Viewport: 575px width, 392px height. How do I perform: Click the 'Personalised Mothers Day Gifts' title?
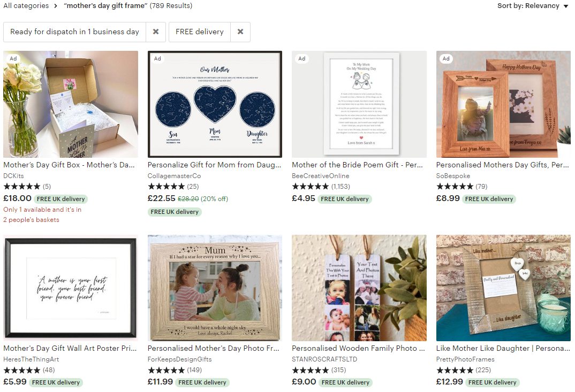point(502,165)
